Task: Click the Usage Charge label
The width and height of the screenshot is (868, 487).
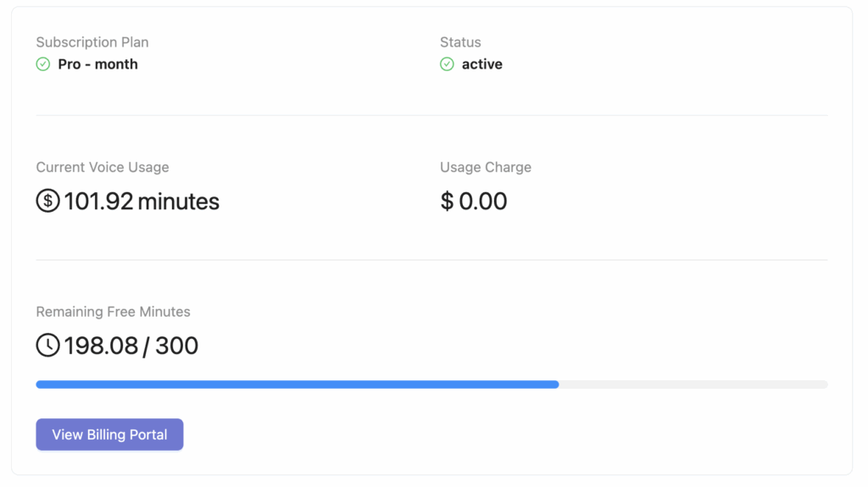Action: 486,167
